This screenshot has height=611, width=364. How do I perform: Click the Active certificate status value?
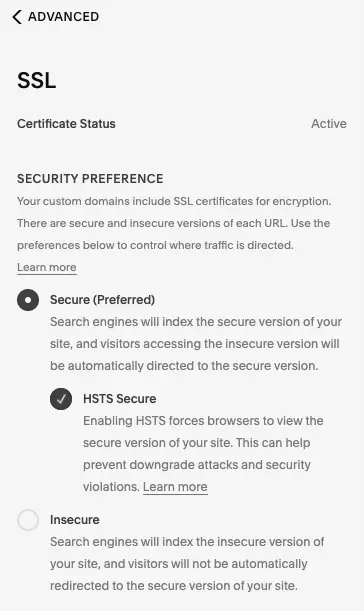329,124
